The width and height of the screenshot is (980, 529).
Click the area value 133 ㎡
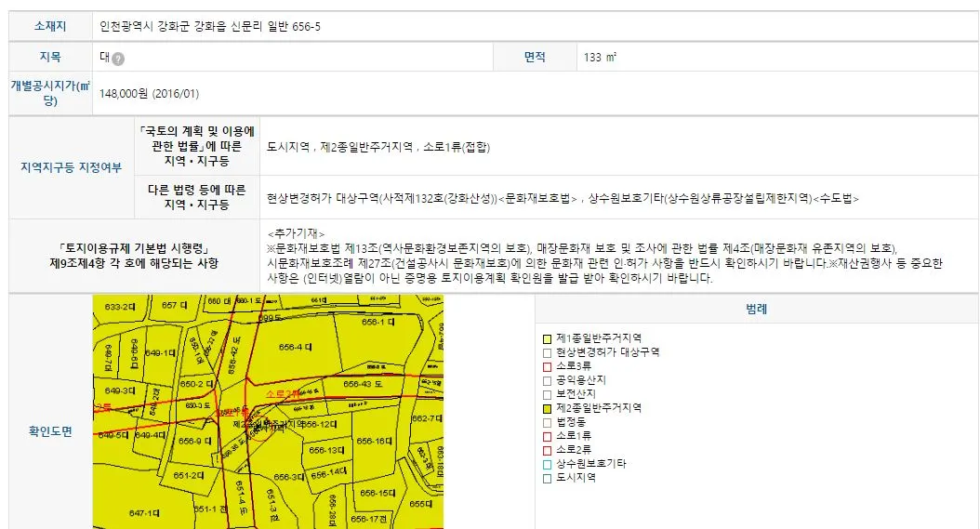[x=600, y=57]
